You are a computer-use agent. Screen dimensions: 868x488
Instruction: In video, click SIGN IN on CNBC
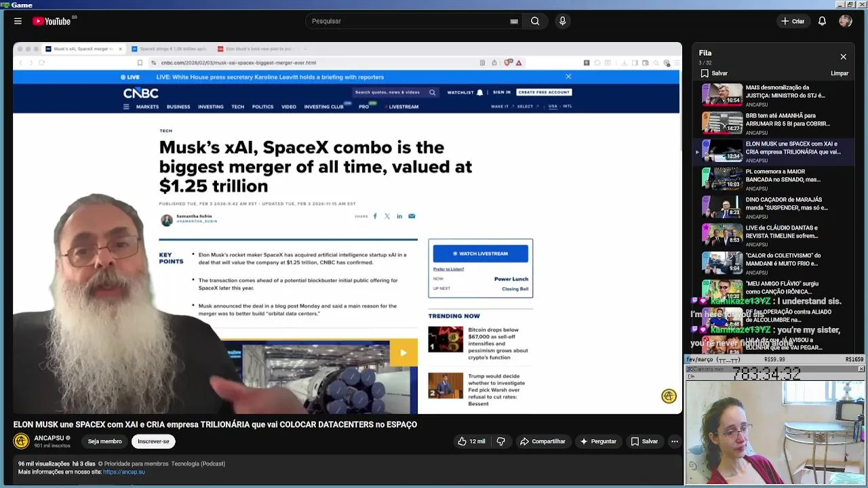click(x=502, y=92)
